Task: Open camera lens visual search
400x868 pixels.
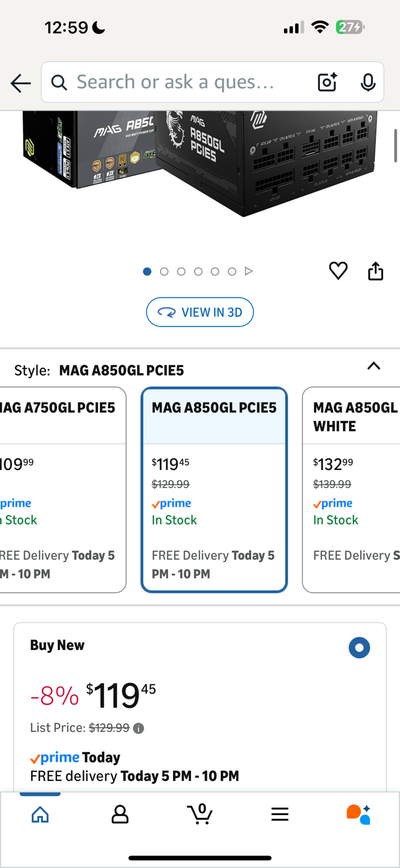Action: [327, 82]
